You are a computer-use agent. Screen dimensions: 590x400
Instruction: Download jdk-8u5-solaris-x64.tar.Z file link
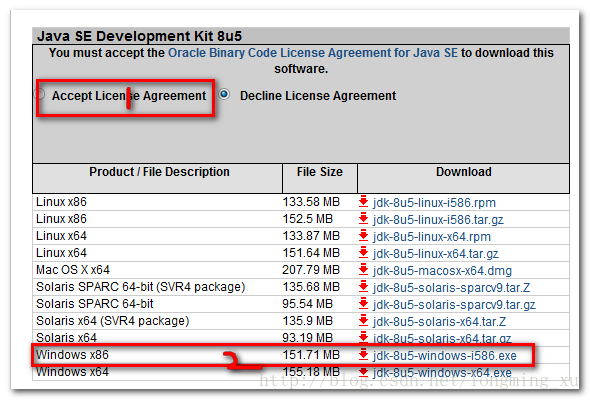click(439, 322)
